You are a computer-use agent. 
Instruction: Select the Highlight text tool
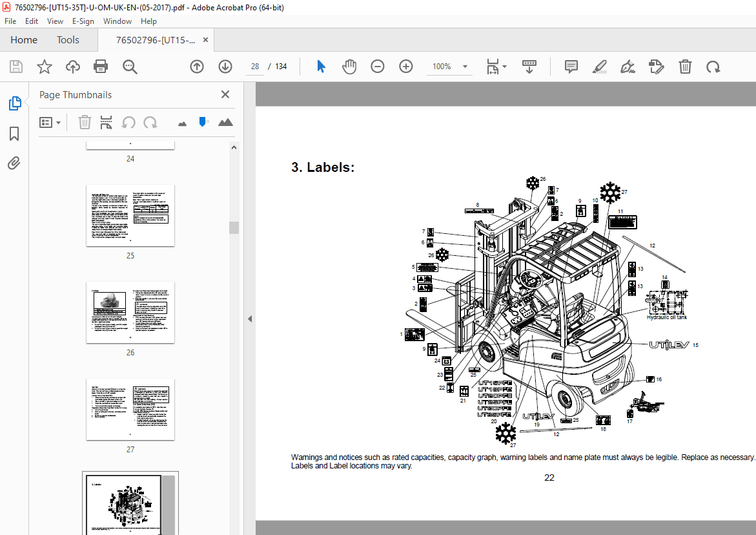point(599,66)
